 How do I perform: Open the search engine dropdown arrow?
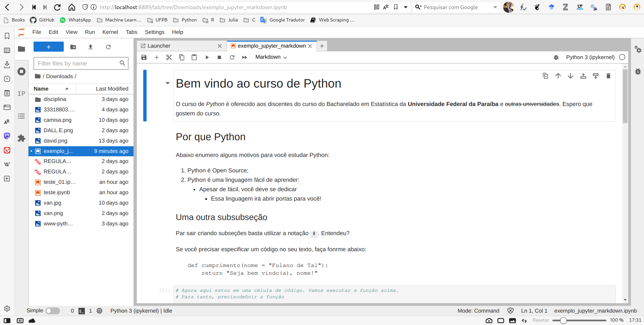tap(495, 7)
